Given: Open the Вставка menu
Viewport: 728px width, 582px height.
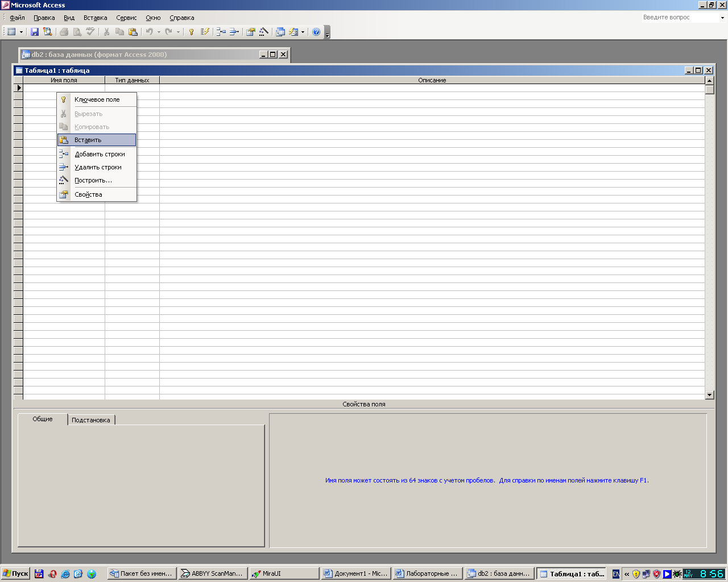Looking at the screenshot, I should [95, 18].
